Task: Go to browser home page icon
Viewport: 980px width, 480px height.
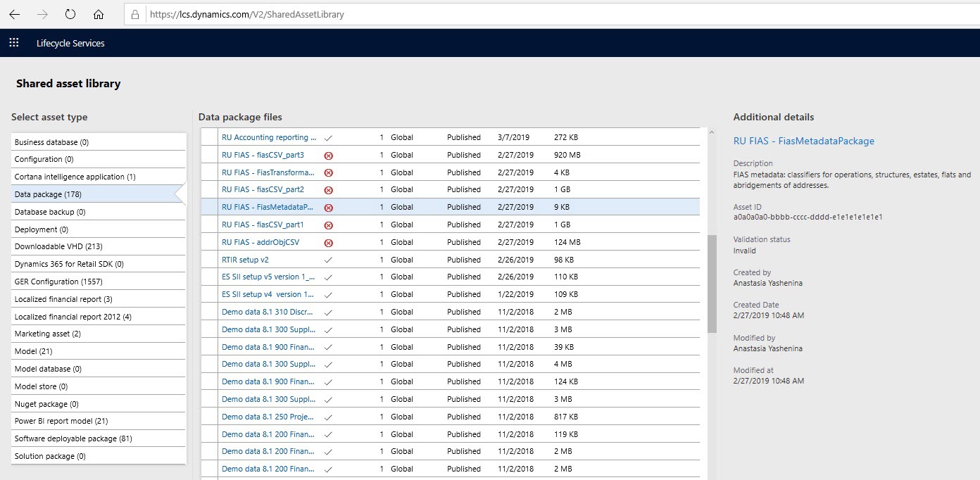Action: 99,14
